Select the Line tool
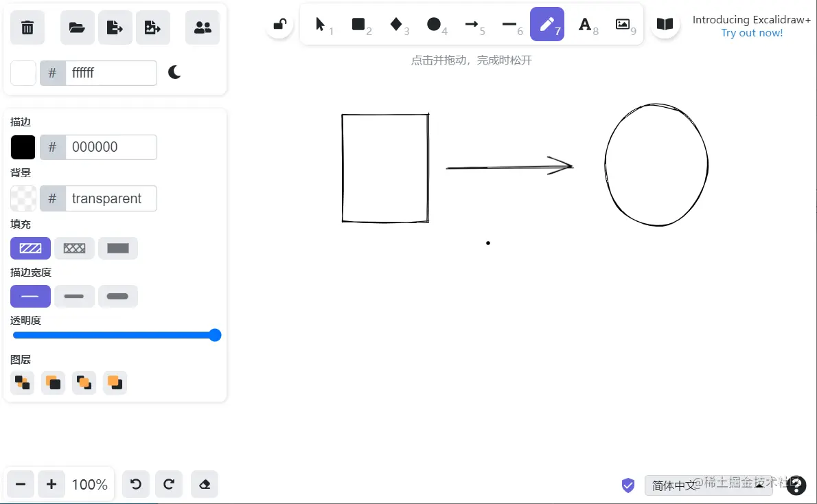The width and height of the screenshot is (817, 504). 509,24
